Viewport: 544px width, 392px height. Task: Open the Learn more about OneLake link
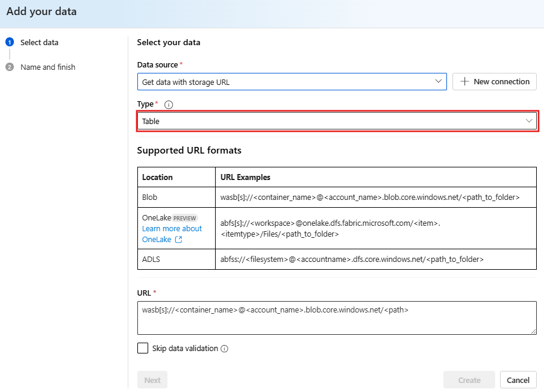click(172, 228)
